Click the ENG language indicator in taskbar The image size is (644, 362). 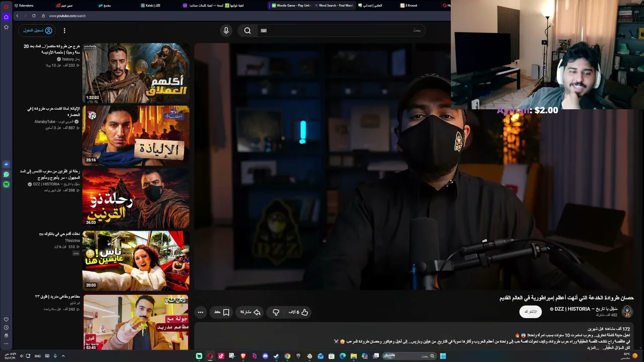pyautogui.click(x=38, y=356)
